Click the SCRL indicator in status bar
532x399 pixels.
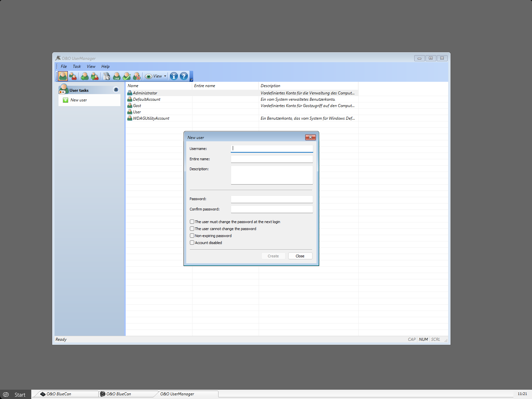coord(436,339)
